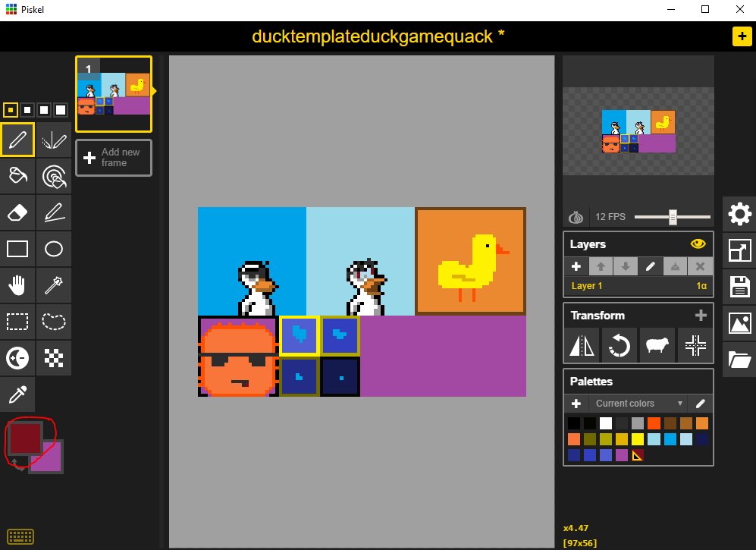Select the Eraser tool
Image resolution: width=756 pixels, height=550 pixels.
17,212
